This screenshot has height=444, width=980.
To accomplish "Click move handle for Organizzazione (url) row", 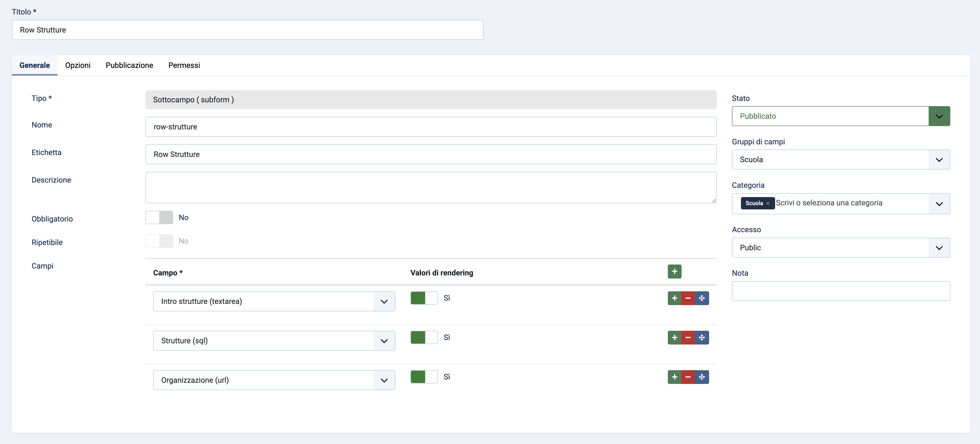I will pos(702,377).
